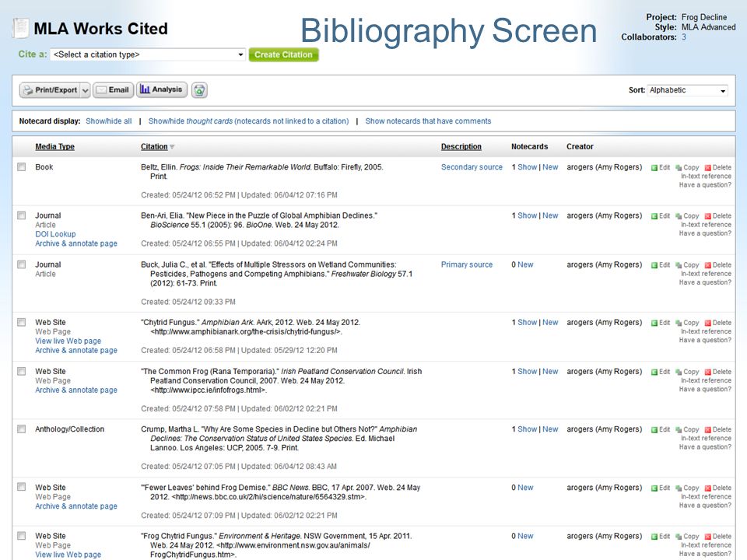Edit the Chytrid Fungus web citation
This screenshot has width=747, height=560.
661,323
